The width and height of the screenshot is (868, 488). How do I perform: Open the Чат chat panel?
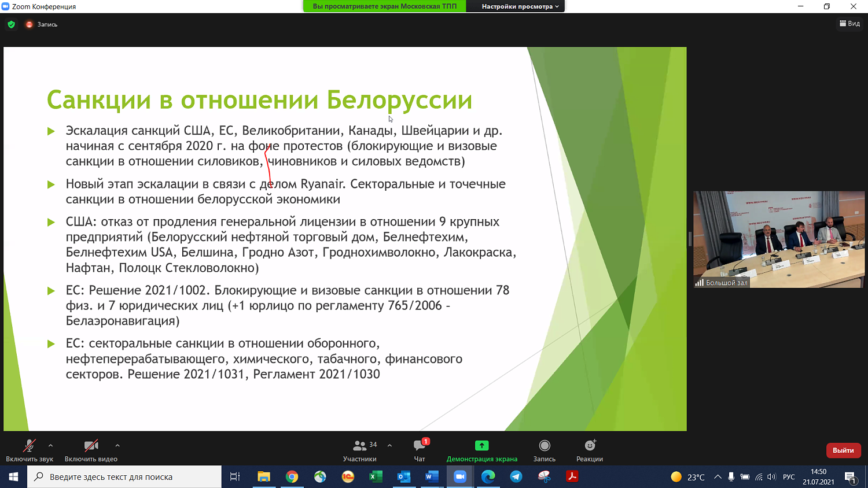coord(420,450)
